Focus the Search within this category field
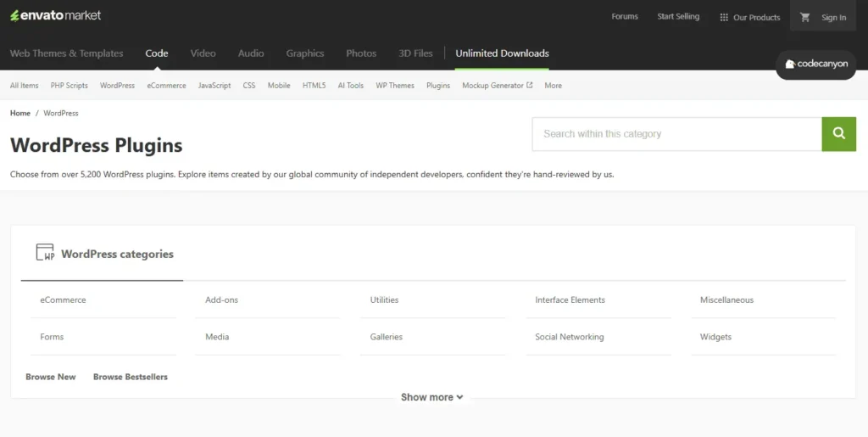This screenshot has width=868, height=437. coord(677,133)
